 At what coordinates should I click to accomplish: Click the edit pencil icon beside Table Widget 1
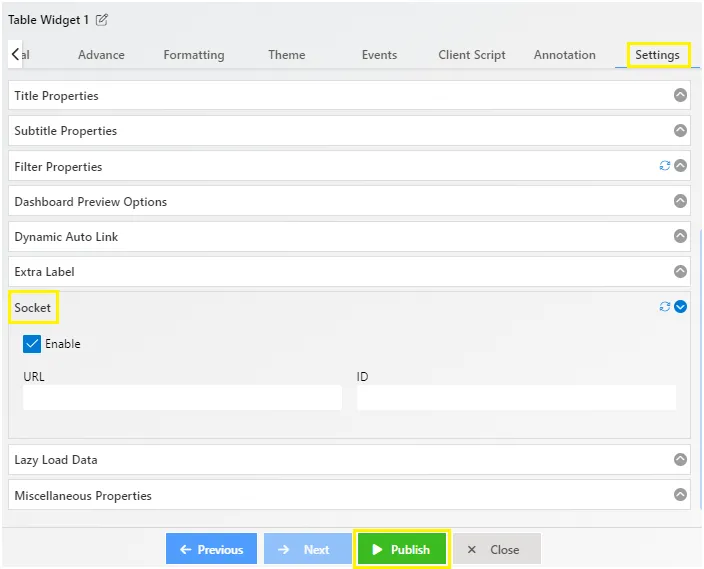pos(102,20)
